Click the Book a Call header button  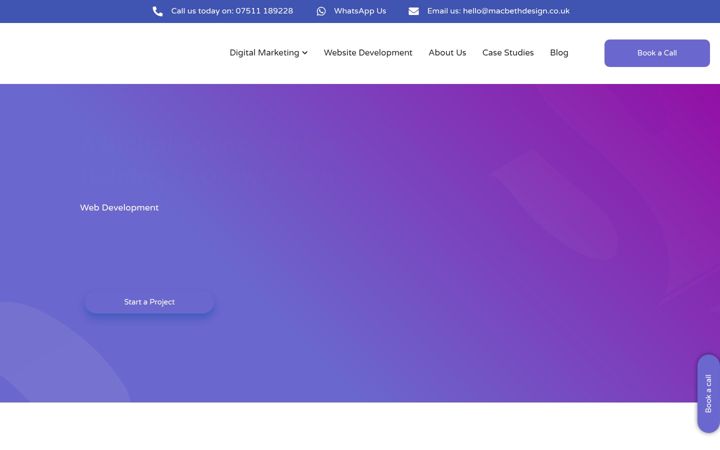click(x=657, y=53)
